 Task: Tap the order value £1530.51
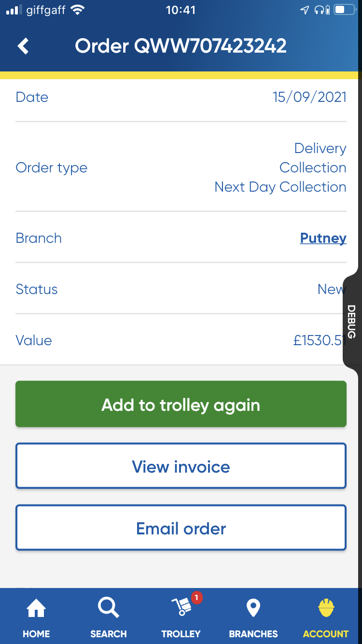pyautogui.click(x=320, y=340)
